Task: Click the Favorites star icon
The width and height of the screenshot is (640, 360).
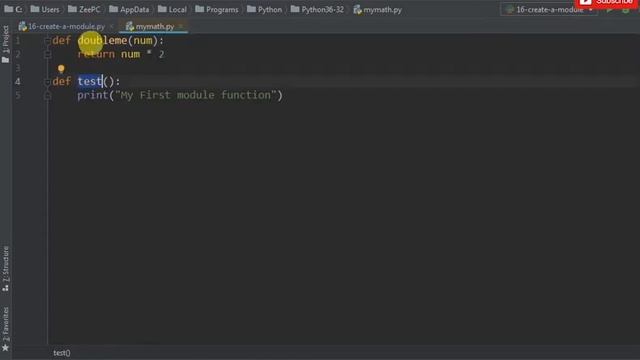Action: pos(5,348)
